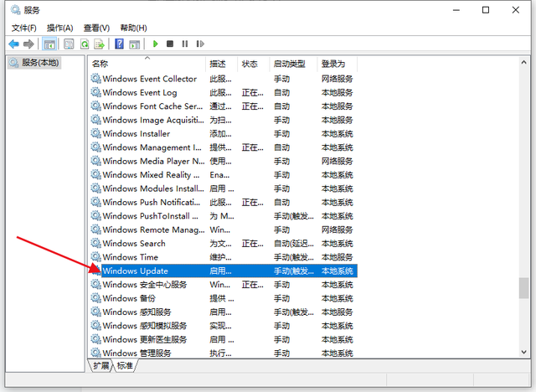Sort by the 启动类型 column header

(293, 64)
